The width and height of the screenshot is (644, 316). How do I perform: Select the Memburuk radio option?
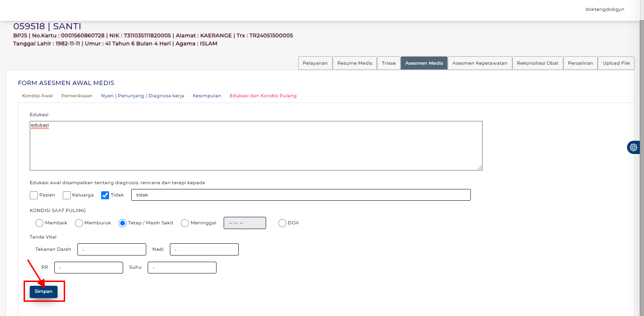79,223
